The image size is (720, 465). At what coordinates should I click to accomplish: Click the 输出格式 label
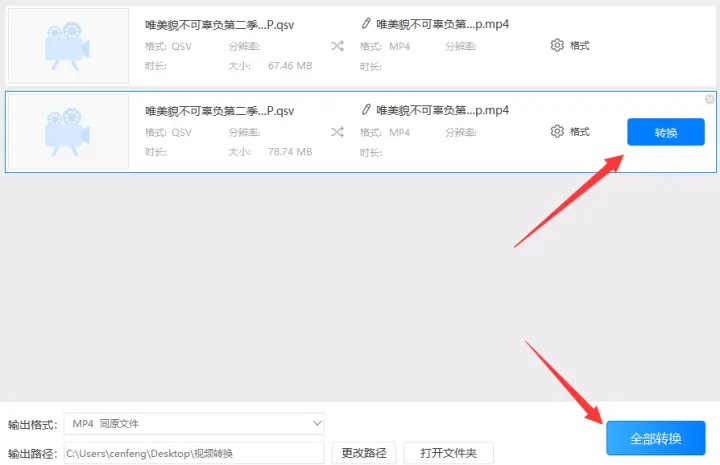pos(33,425)
